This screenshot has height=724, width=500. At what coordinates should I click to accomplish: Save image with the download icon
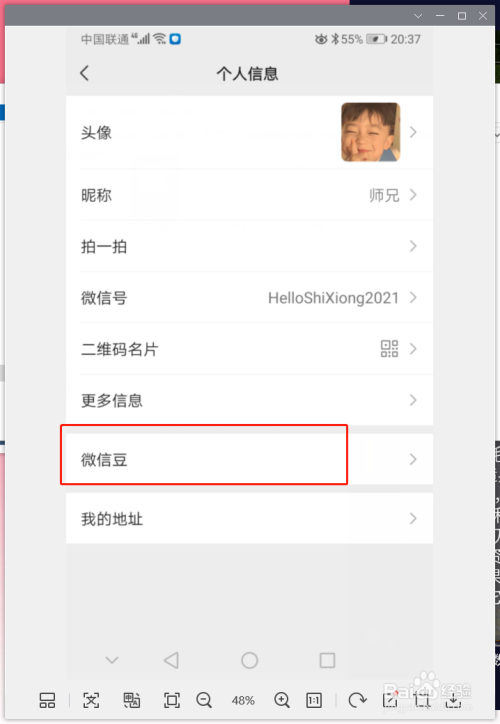454,700
